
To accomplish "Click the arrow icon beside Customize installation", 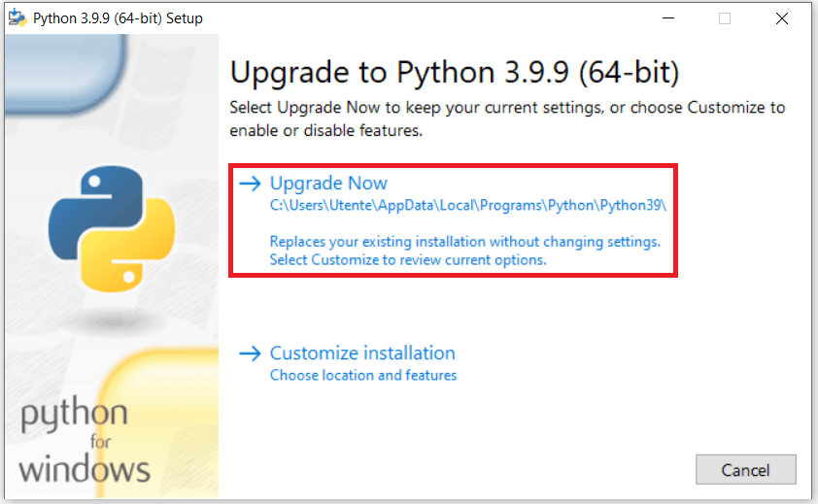I will tap(251, 353).
